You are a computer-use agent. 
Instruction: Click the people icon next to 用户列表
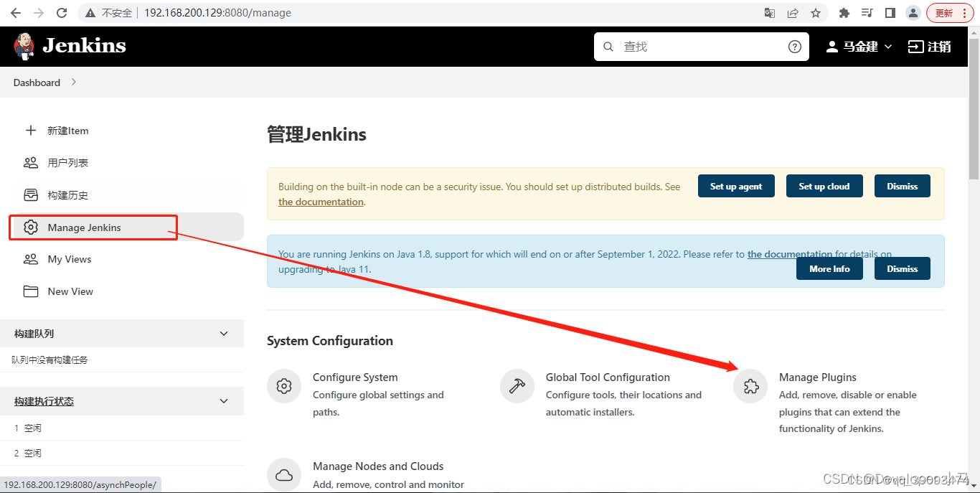pos(30,163)
